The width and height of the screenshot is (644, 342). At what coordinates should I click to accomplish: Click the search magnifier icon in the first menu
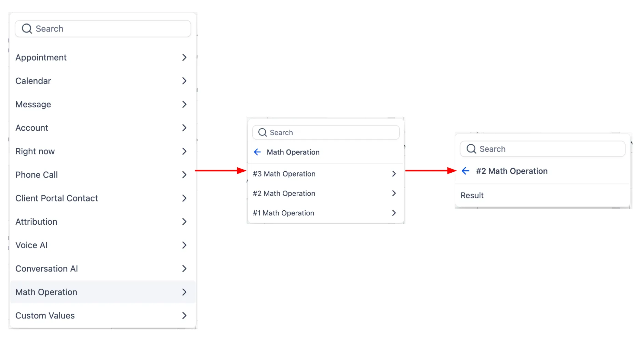tap(27, 28)
